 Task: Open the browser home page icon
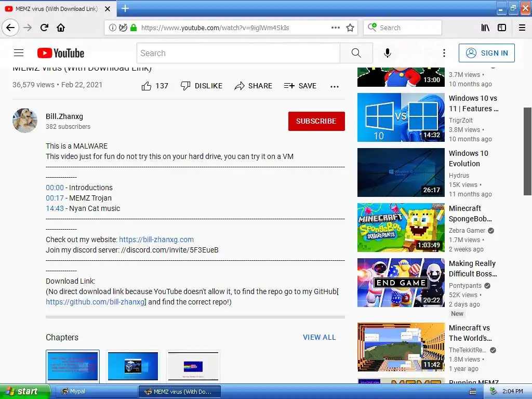[x=61, y=28]
